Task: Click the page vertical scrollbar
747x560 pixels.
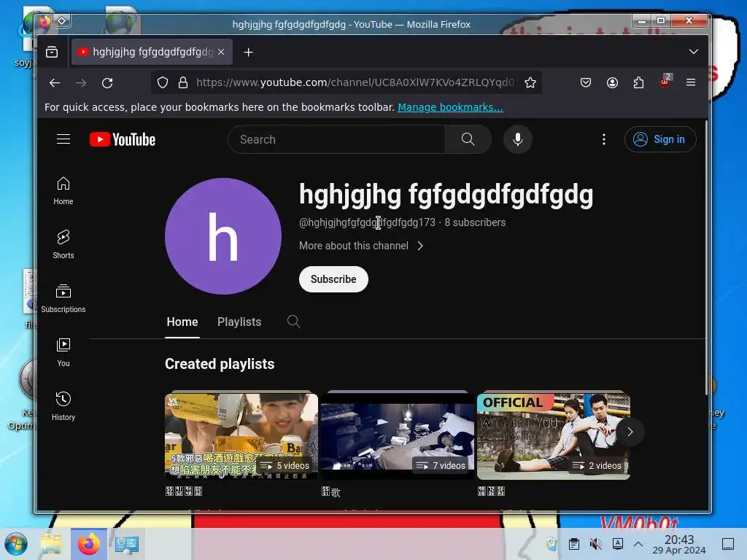Action: click(706, 257)
